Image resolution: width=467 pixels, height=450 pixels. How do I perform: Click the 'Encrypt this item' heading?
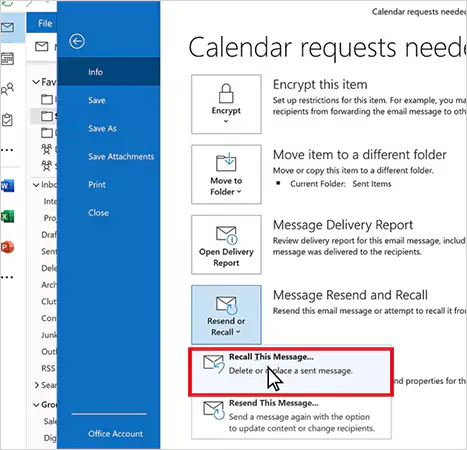(320, 85)
